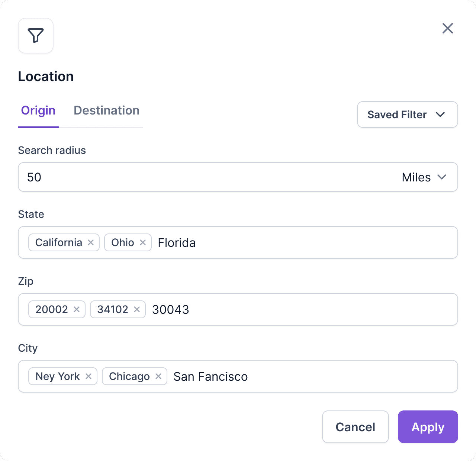
Task: Click the 30043 text in Zip field
Action: pyautogui.click(x=171, y=310)
